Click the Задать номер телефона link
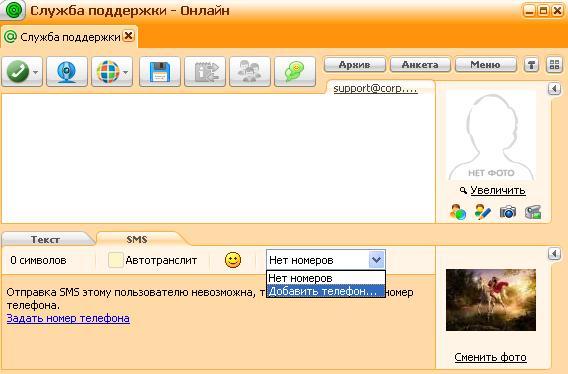Image resolution: width=568 pixels, height=374 pixels. [68, 318]
